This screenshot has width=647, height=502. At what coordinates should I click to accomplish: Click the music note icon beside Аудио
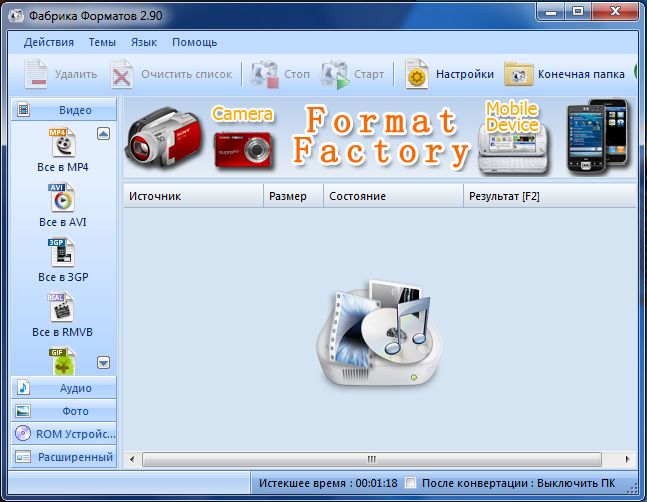pyautogui.click(x=23, y=387)
